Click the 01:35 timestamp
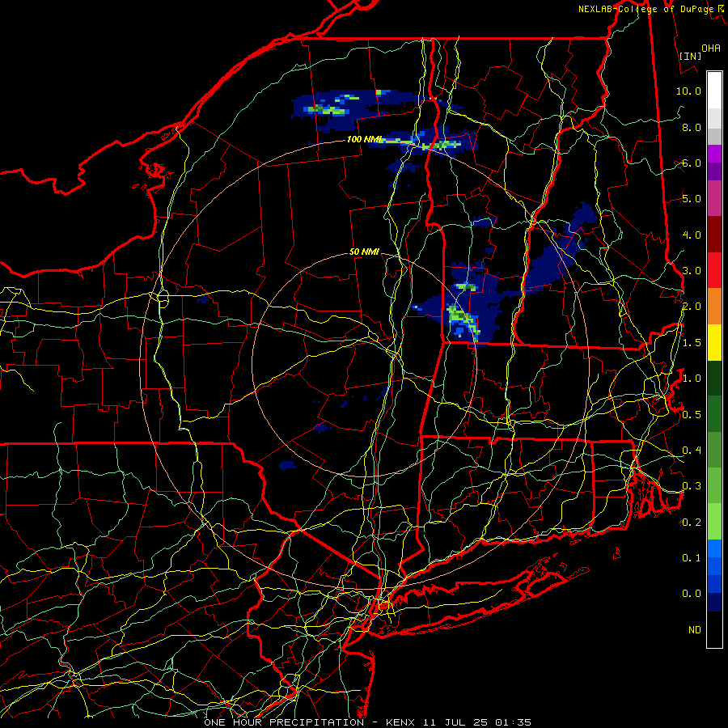Viewport: 728px width, 728px height. point(513,722)
